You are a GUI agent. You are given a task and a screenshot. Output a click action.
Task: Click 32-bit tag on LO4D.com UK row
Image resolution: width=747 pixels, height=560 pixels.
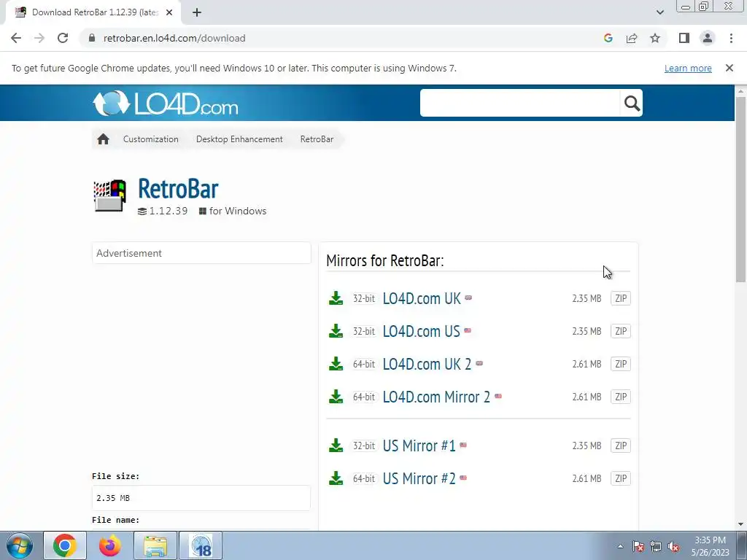(364, 298)
